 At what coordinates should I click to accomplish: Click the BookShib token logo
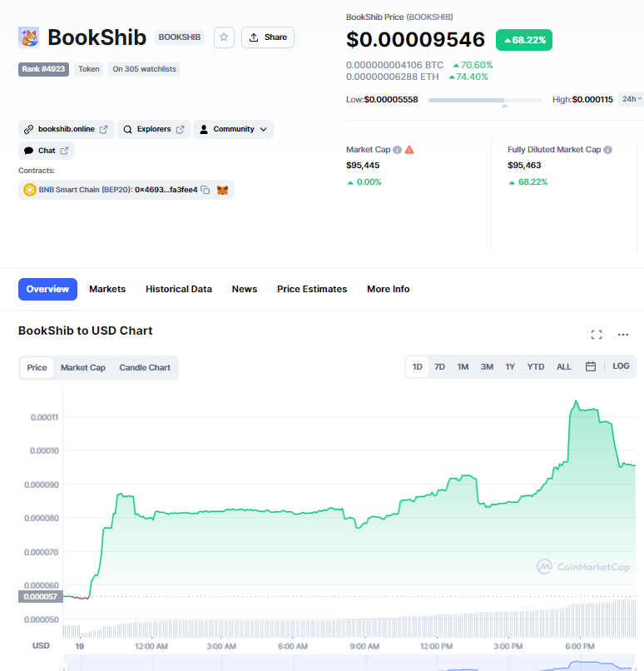(x=28, y=37)
